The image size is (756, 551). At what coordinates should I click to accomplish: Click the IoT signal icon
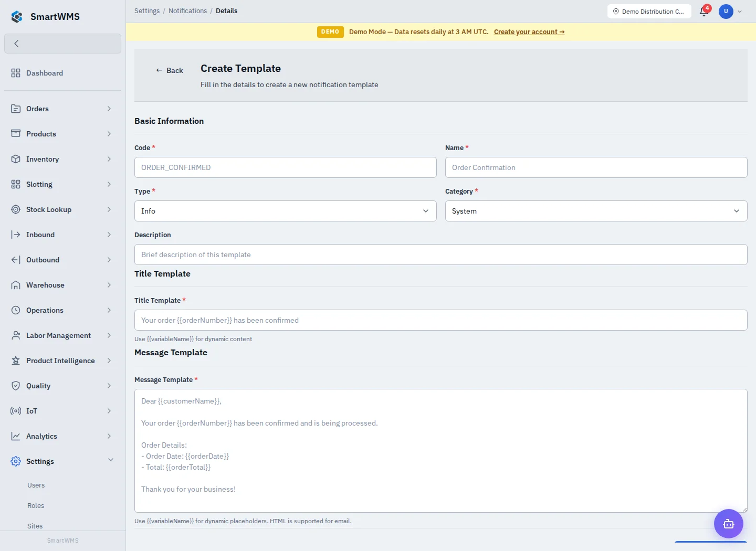pos(16,411)
